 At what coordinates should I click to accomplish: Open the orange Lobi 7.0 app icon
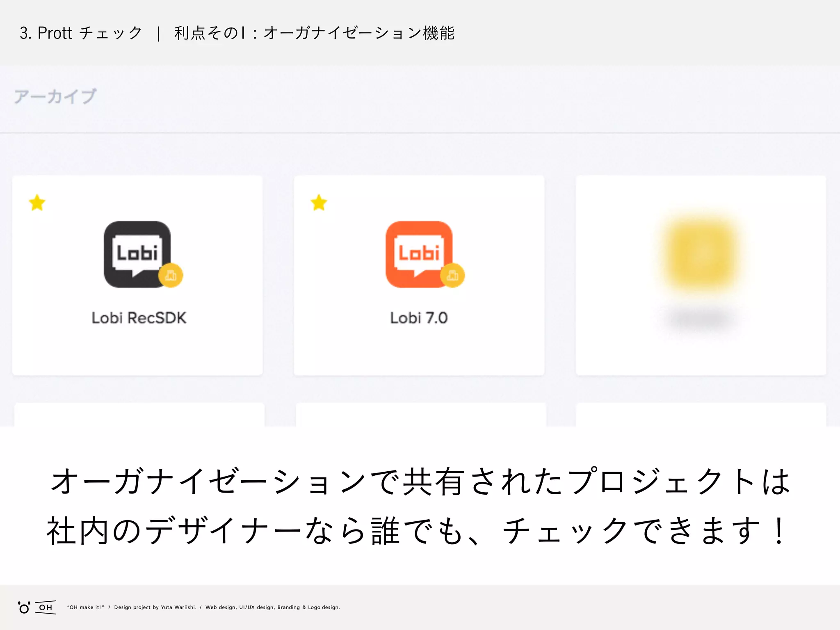[419, 254]
